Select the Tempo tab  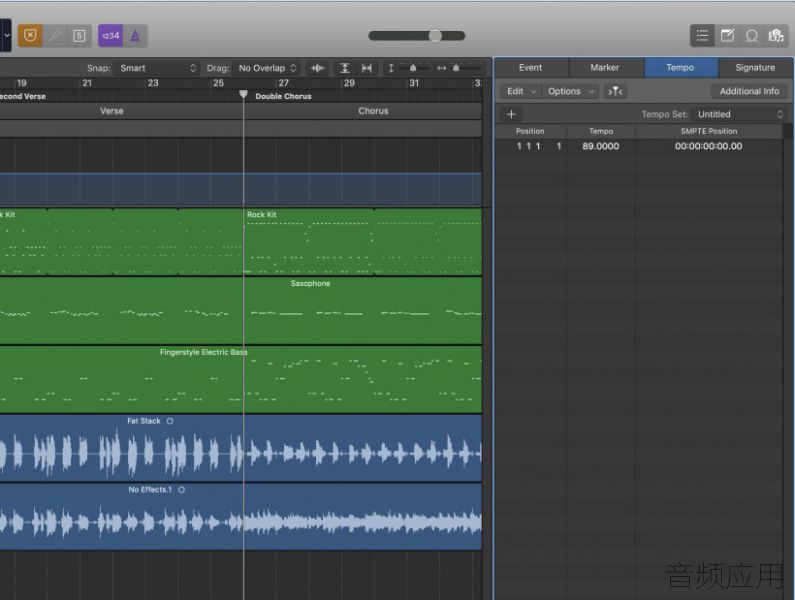(680, 67)
